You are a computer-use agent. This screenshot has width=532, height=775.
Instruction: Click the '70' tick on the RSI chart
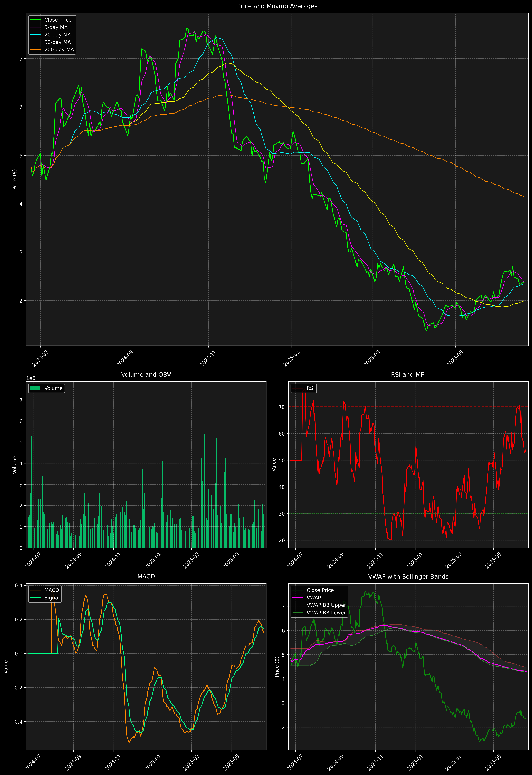282,407
